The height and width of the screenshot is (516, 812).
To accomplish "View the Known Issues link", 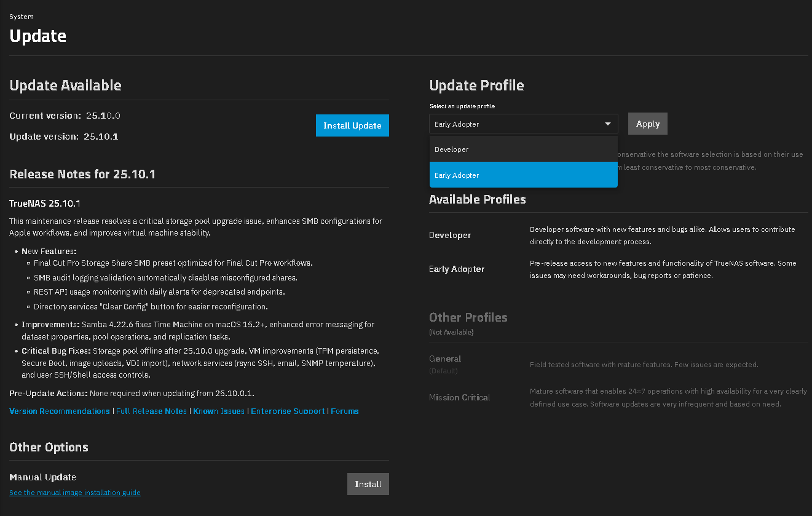I will pos(219,411).
